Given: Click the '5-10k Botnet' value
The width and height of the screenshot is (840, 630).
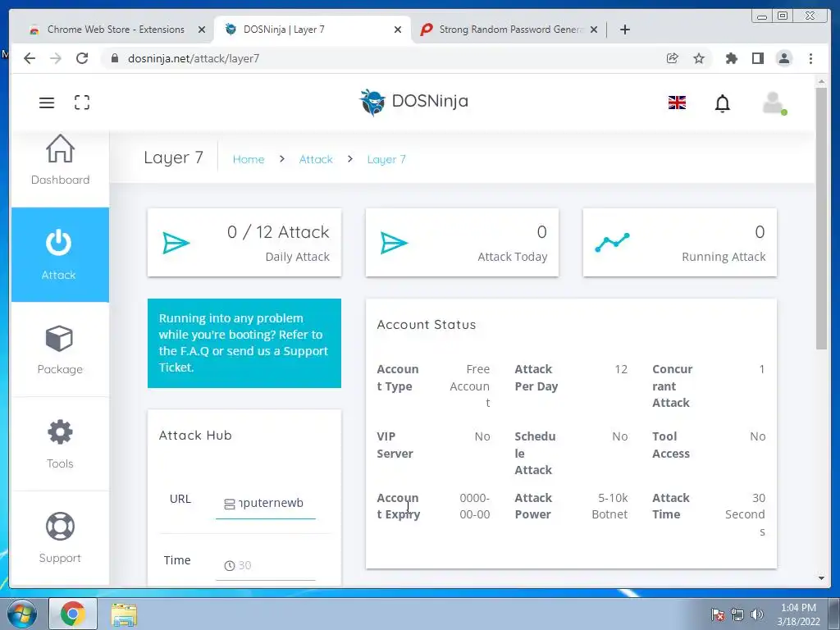Looking at the screenshot, I should click(x=609, y=506).
